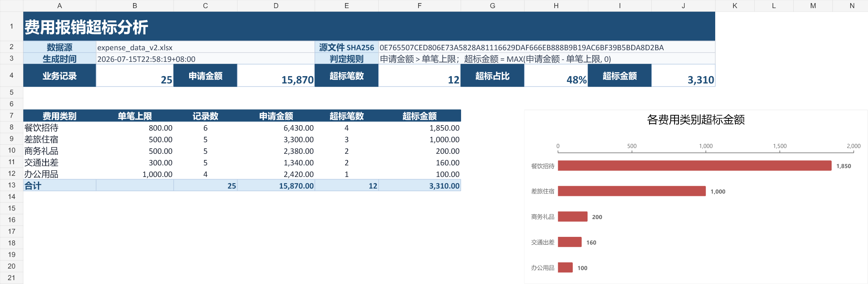Select the 商务礼品 category cell in table
868x284 pixels.
click(x=60, y=151)
